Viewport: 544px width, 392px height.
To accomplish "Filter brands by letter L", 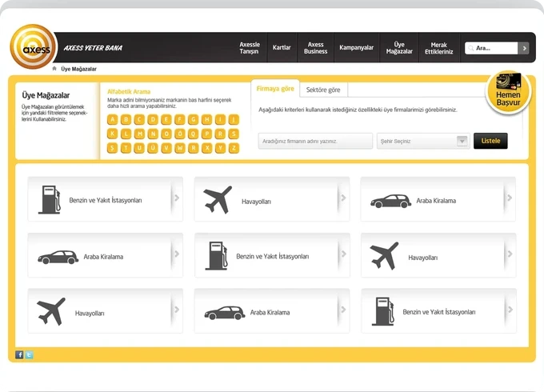I will (x=126, y=134).
